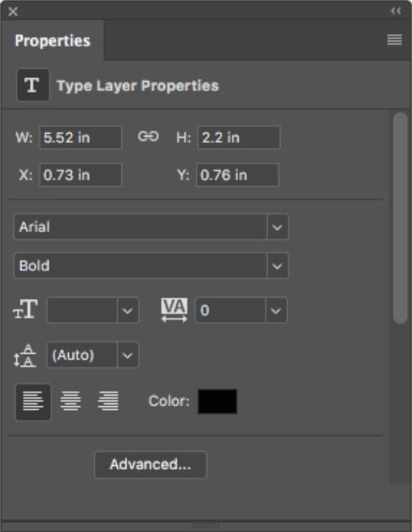
Task: Expand the font size dropdown arrow
Action: coord(128,310)
